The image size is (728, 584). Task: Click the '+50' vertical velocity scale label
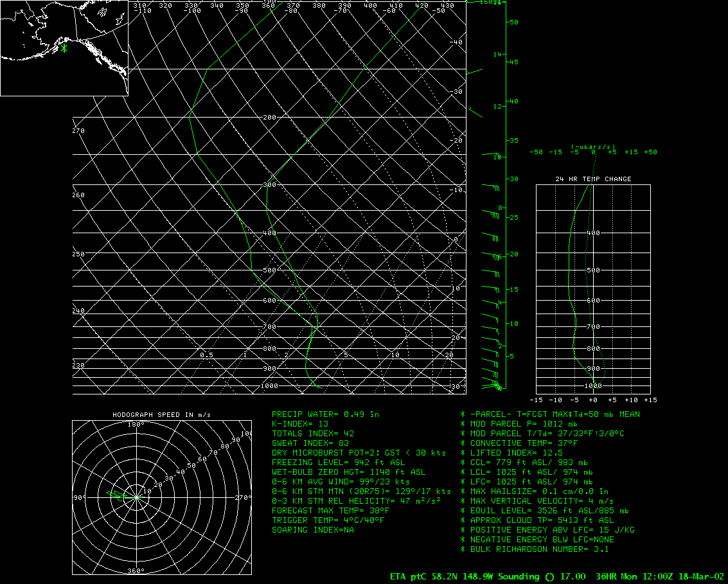[x=650, y=152]
